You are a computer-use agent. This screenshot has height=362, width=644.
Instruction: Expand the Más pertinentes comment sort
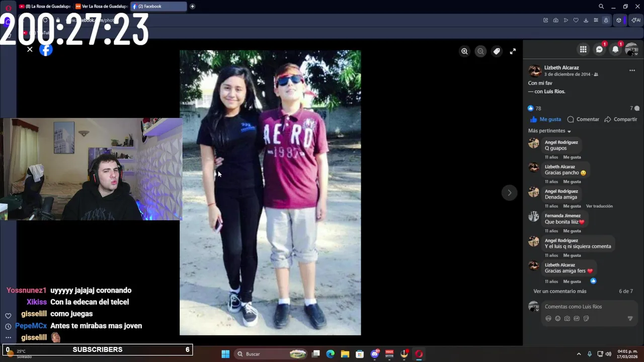point(549,131)
